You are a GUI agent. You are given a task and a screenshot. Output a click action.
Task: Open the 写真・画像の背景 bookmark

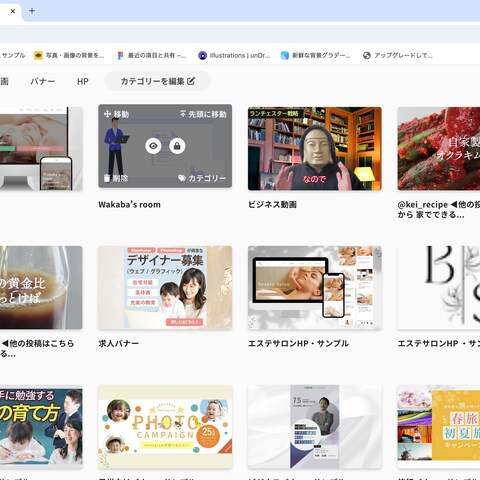[x=69, y=55]
